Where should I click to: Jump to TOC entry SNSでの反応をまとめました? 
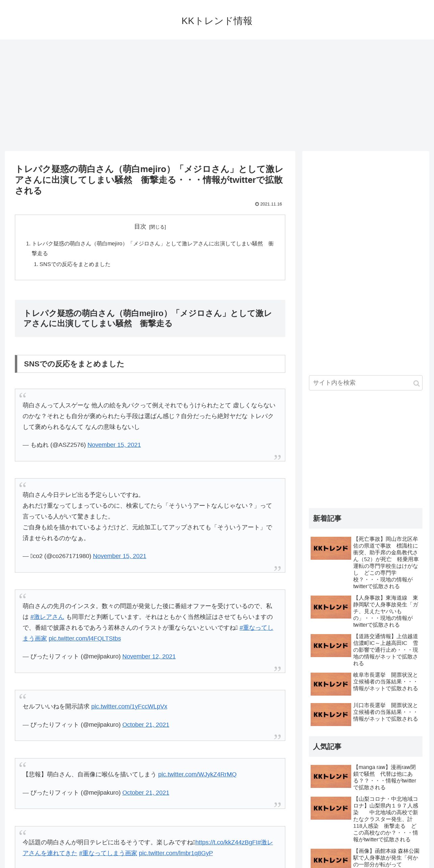(75, 264)
